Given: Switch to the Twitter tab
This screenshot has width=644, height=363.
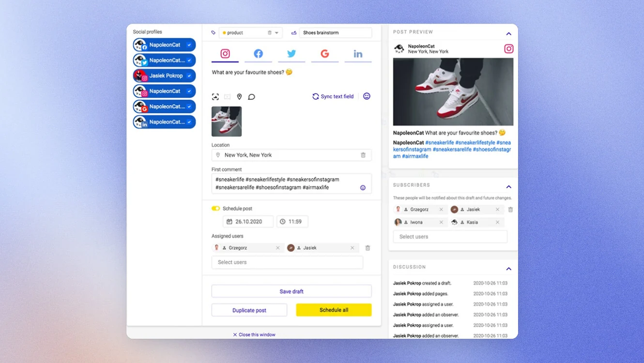Looking at the screenshot, I should click(291, 54).
